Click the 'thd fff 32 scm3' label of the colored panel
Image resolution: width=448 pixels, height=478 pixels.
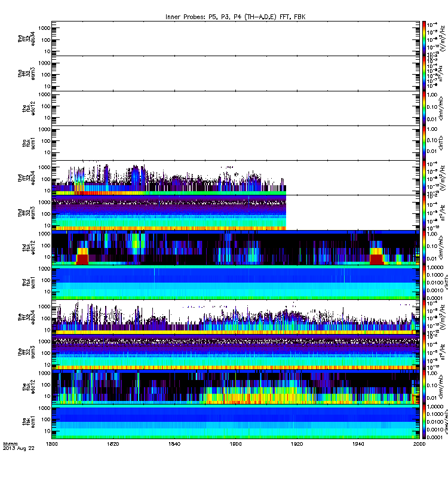26,213
